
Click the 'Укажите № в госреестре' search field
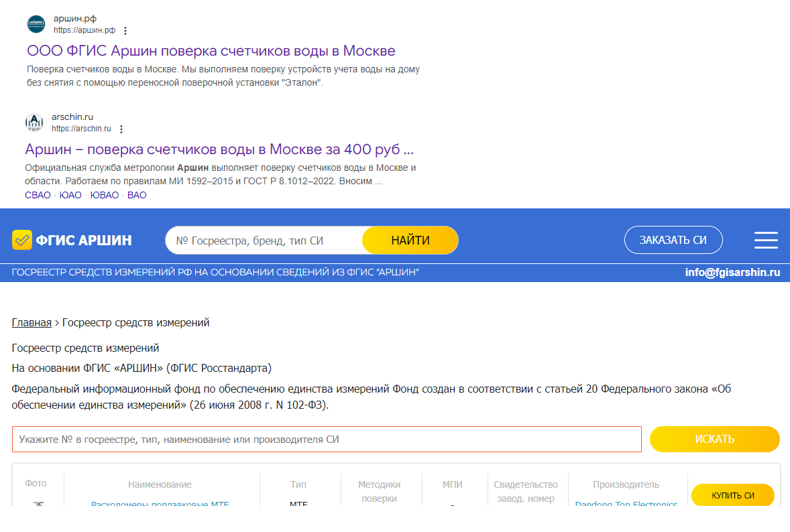tap(327, 440)
